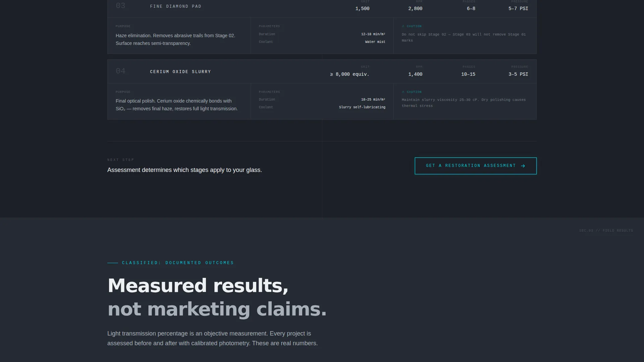
Task: Click the passes value 6–8
Action: point(471,9)
